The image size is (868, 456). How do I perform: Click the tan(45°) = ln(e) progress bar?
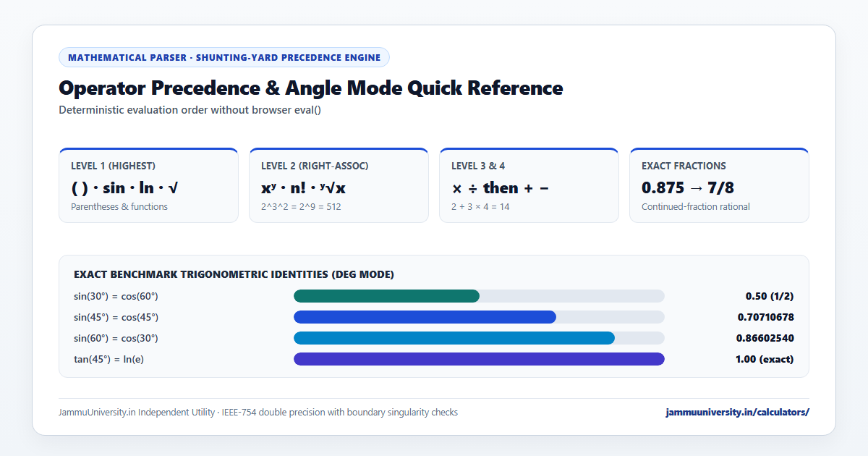pyautogui.click(x=479, y=359)
